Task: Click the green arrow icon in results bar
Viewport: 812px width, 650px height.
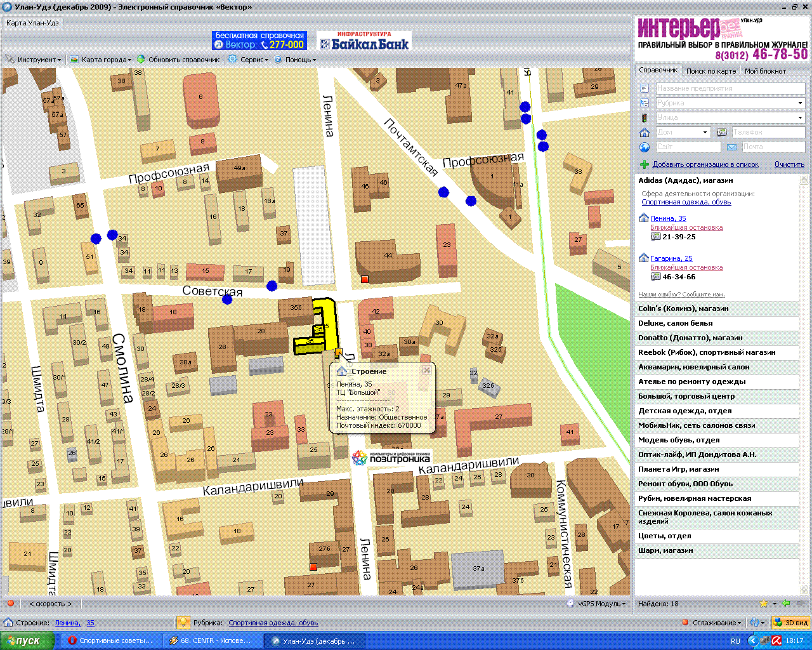Action: (785, 604)
